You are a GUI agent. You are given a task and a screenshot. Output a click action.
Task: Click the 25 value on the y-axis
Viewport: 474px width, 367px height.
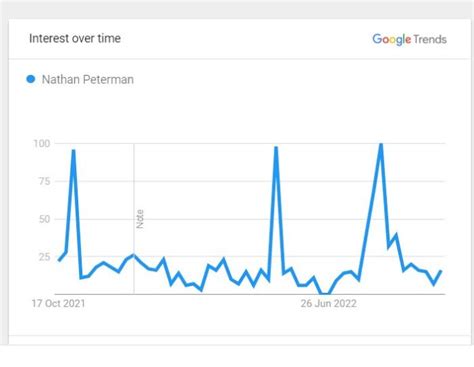tap(44, 257)
